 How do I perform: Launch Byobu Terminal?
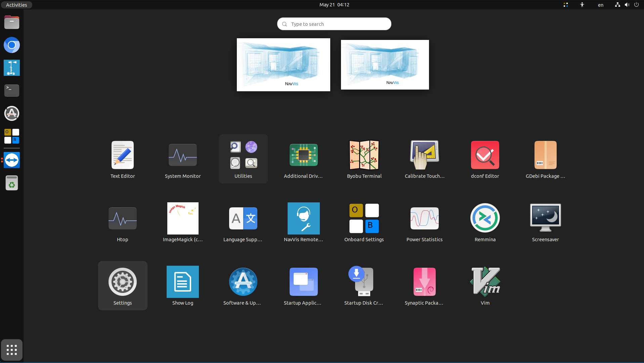364,159
